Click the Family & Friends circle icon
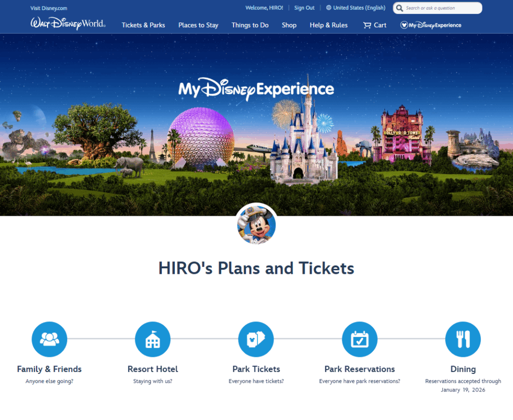 49,339
